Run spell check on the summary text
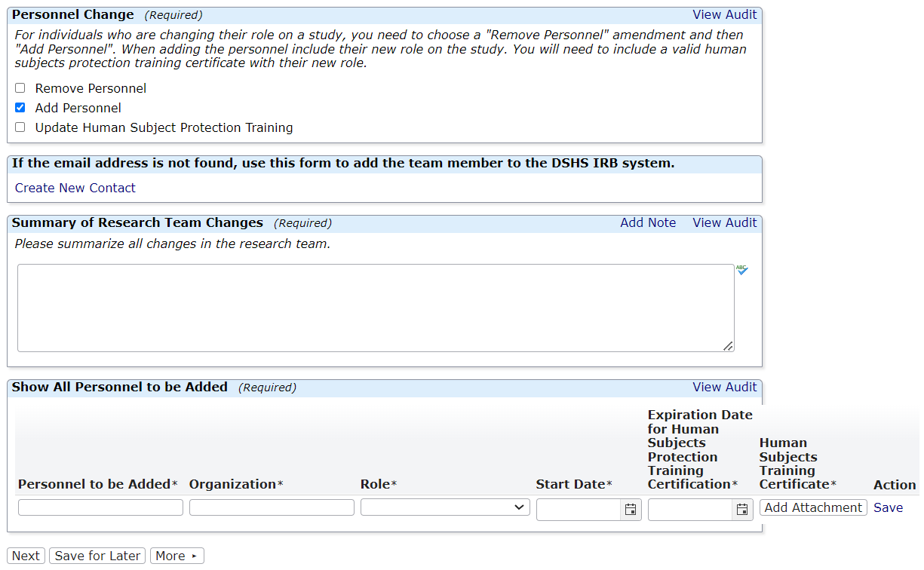Viewport: 924px width, 570px height. [x=741, y=270]
